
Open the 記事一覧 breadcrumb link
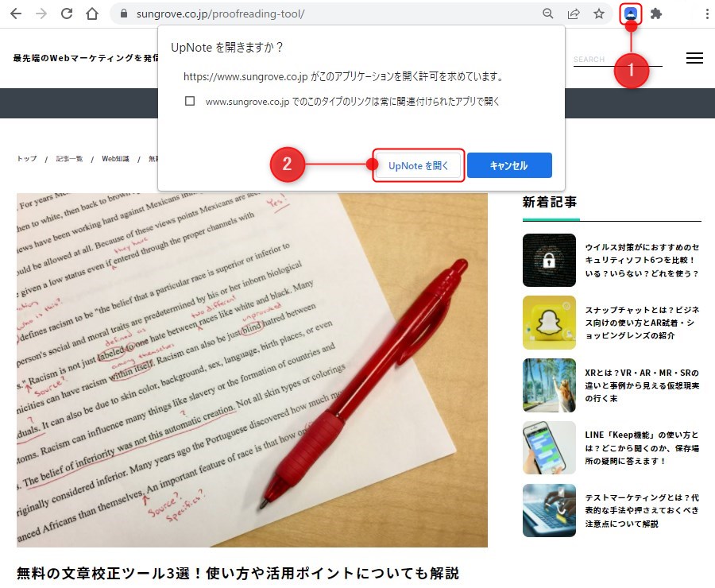tap(69, 159)
